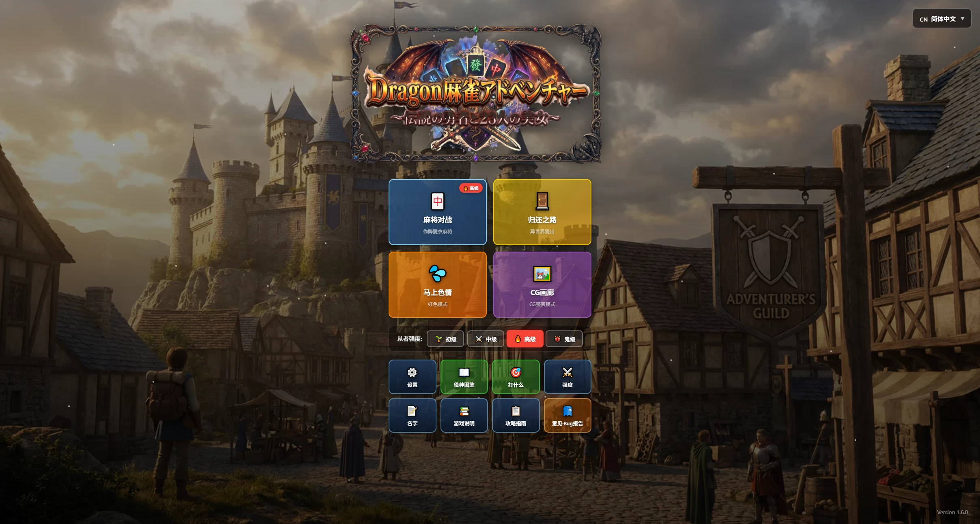Open the crossed-swords Strength tile (强度)
Viewport: 980px width, 524px height.
click(x=567, y=377)
